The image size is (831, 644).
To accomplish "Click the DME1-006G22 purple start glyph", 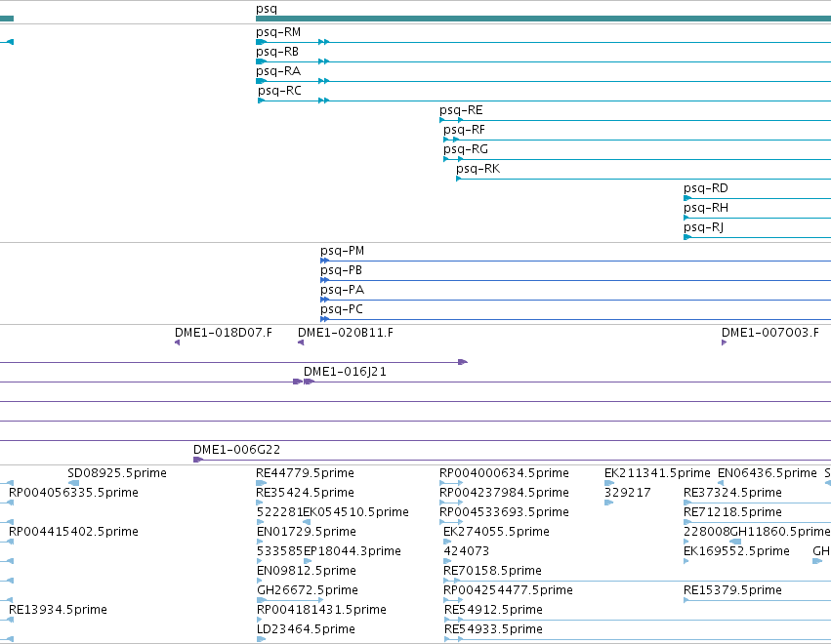I will 197,460.
